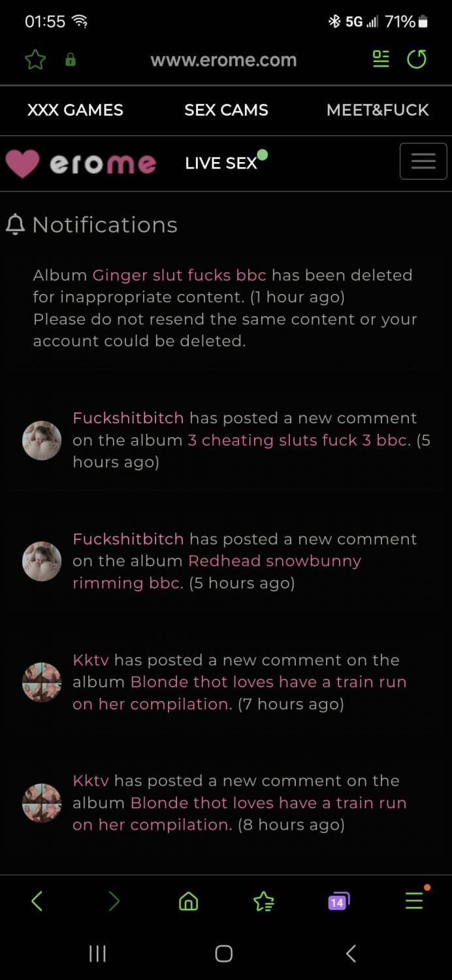
Task: Select the SEX CAMS top menu item
Action: click(226, 110)
